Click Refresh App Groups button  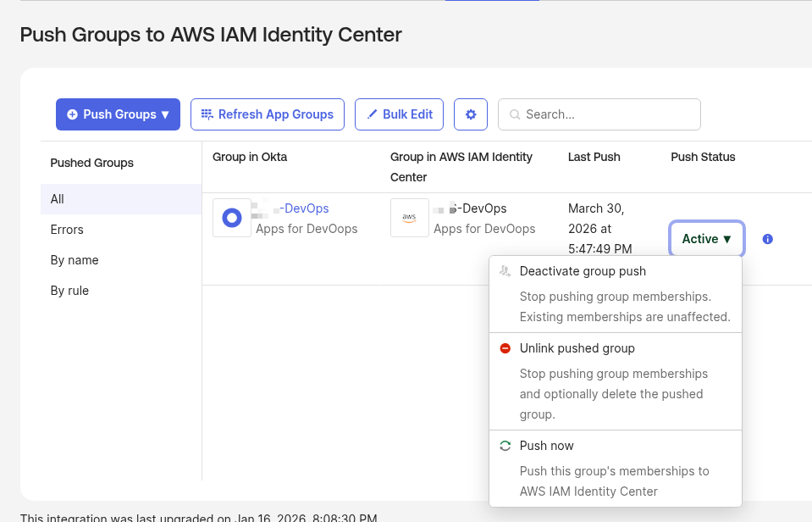tap(268, 114)
